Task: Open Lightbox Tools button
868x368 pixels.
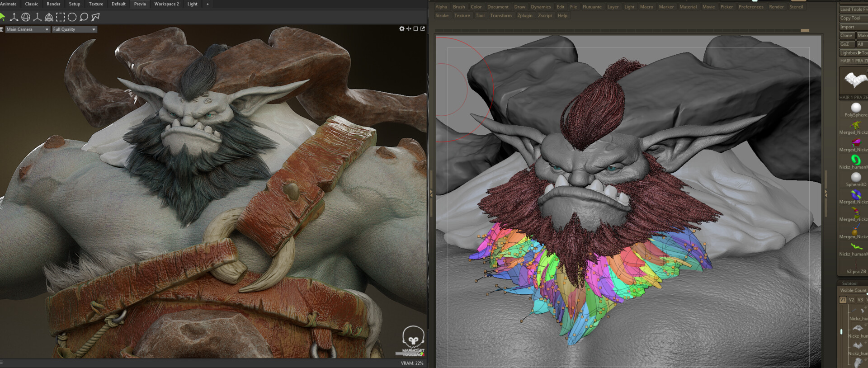Action: [x=854, y=53]
